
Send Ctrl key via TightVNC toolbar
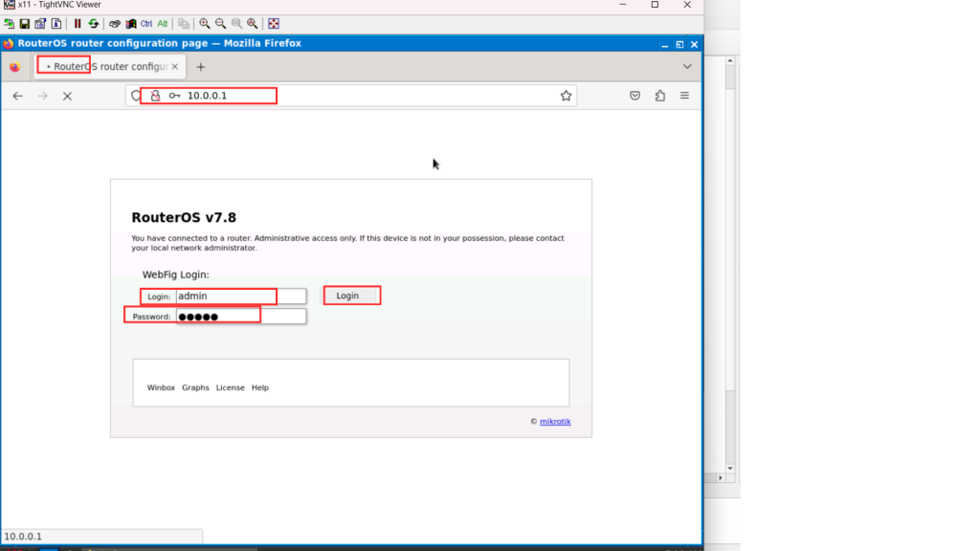pyautogui.click(x=146, y=23)
